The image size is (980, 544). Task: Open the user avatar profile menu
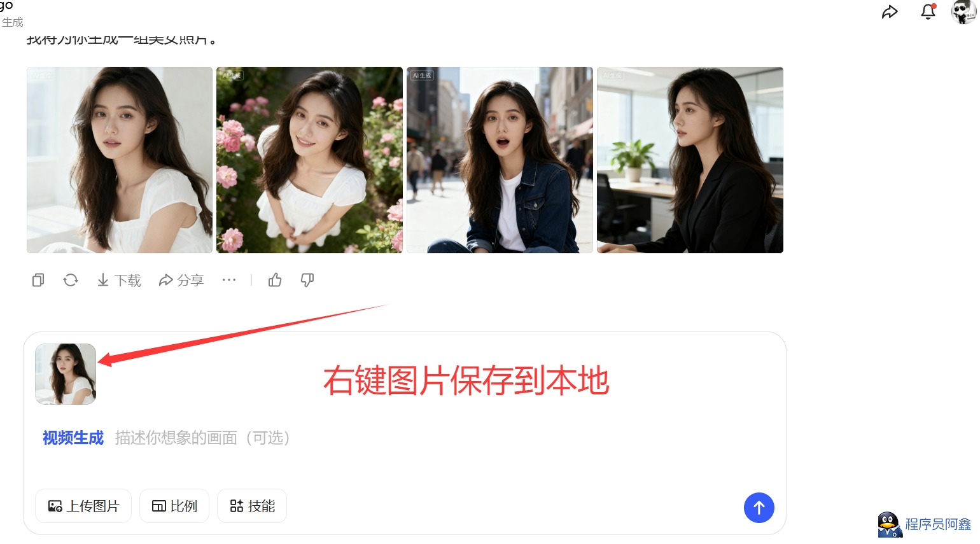click(x=963, y=11)
